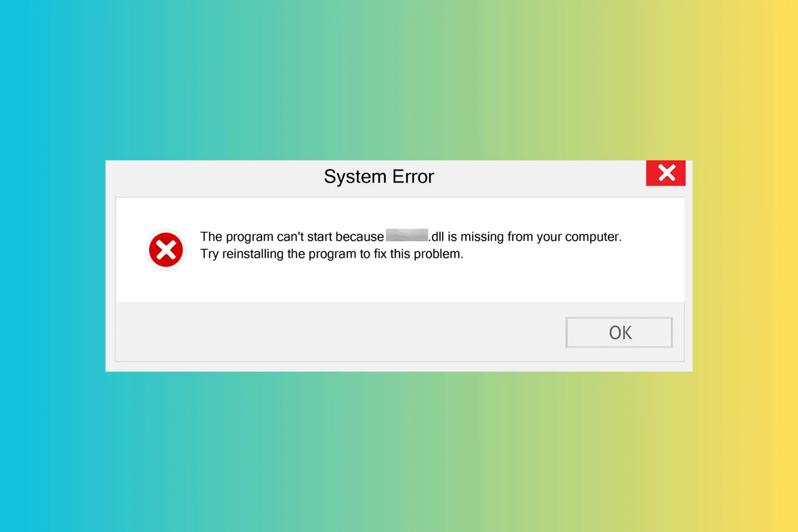Click the white X inside the error icon

(x=166, y=250)
